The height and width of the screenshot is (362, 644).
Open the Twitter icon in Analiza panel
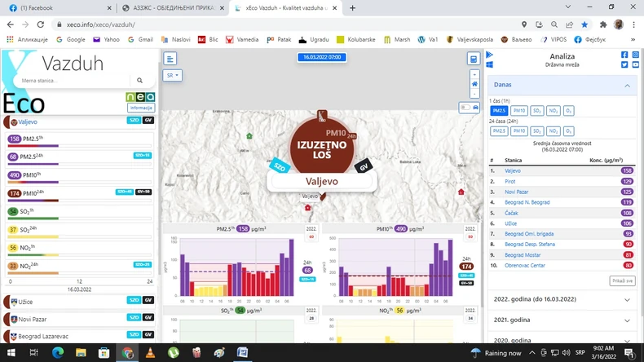pyautogui.click(x=624, y=64)
